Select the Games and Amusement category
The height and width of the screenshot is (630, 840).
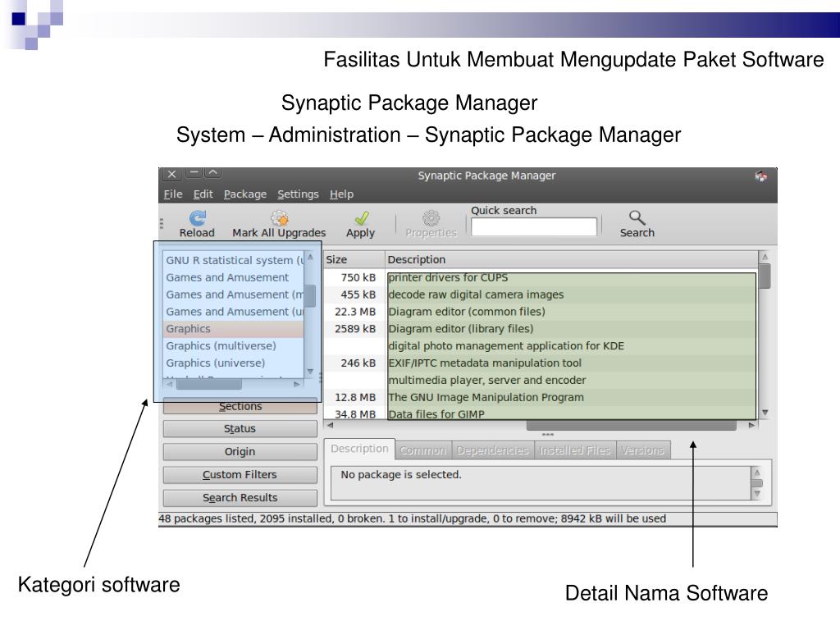click(x=234, y=277)
